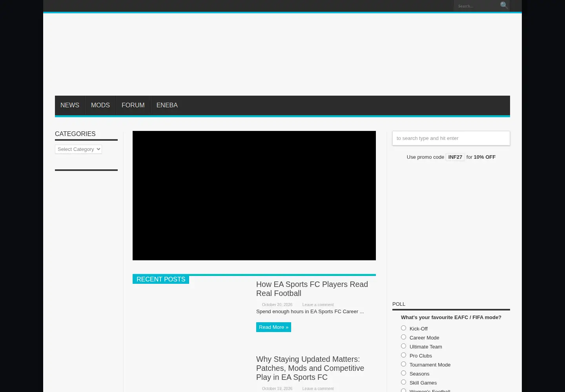Click the magnifier search icon in top bar
565x392 pixels.
(x=504, y=5)
